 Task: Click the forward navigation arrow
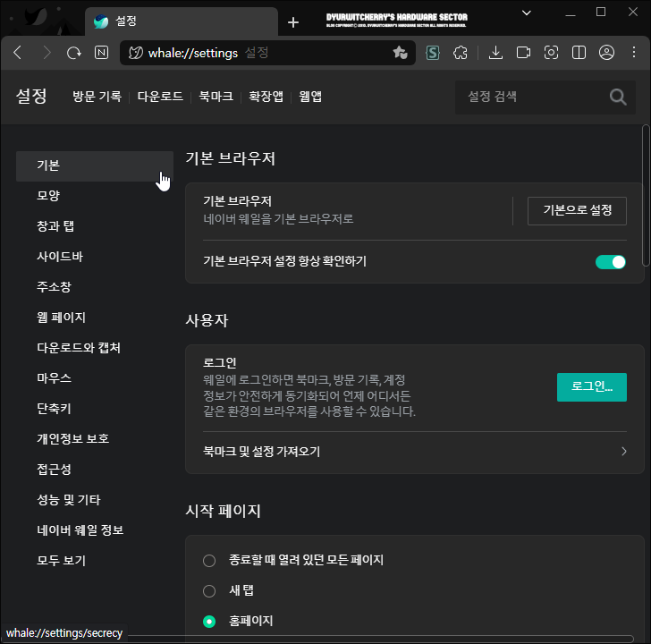click(x=46, y=53)
